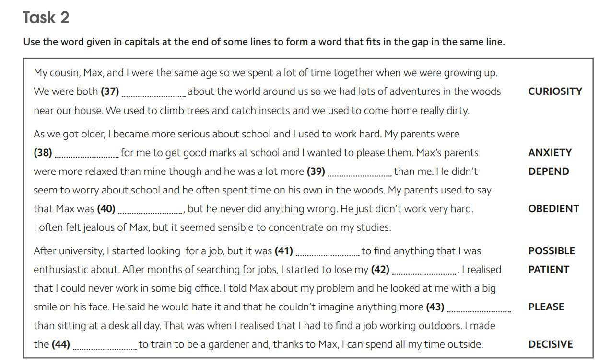The image size is (611, 364).
Task: Click the keyword OBEDIENT
Action: point(553,209)
